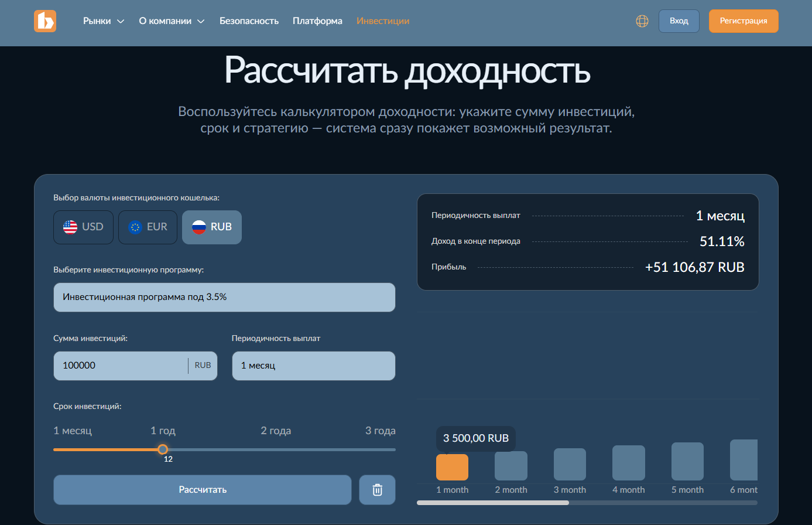Expand the Рынки menu chevron
Image resolution: width=812 pixels, height=525 pixels.
pyautogui.click(x=121, y=22)
